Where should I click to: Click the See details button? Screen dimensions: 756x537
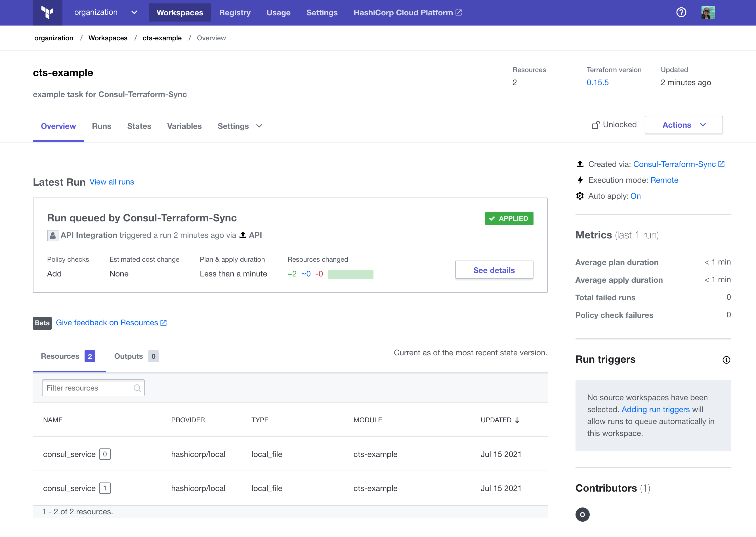(494, 270)
